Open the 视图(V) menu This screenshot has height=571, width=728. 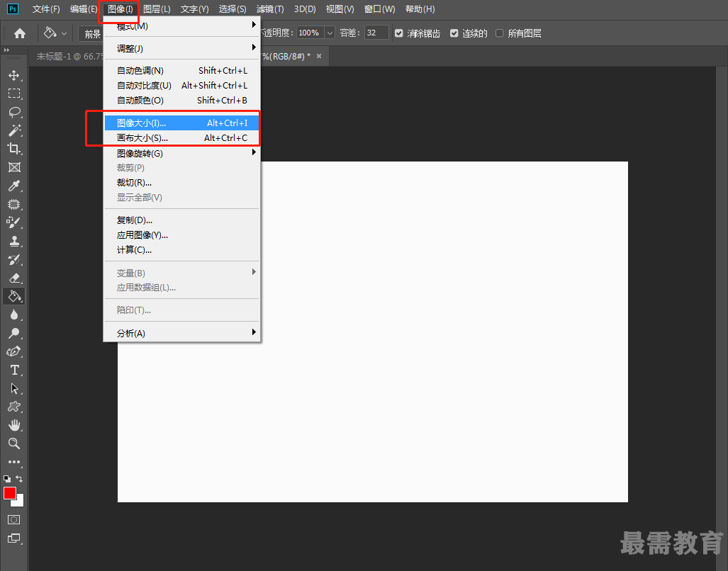coord(340,9)
